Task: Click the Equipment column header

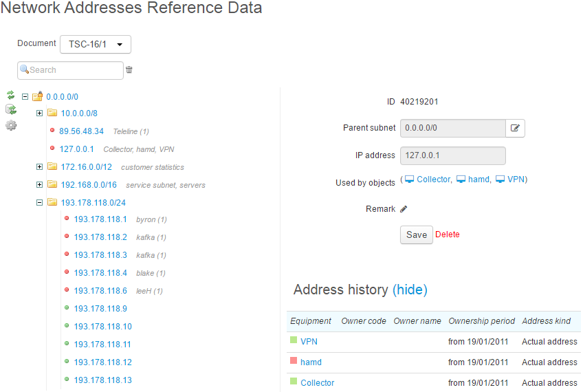Action: pyautogui.click(x=311, y=321)
